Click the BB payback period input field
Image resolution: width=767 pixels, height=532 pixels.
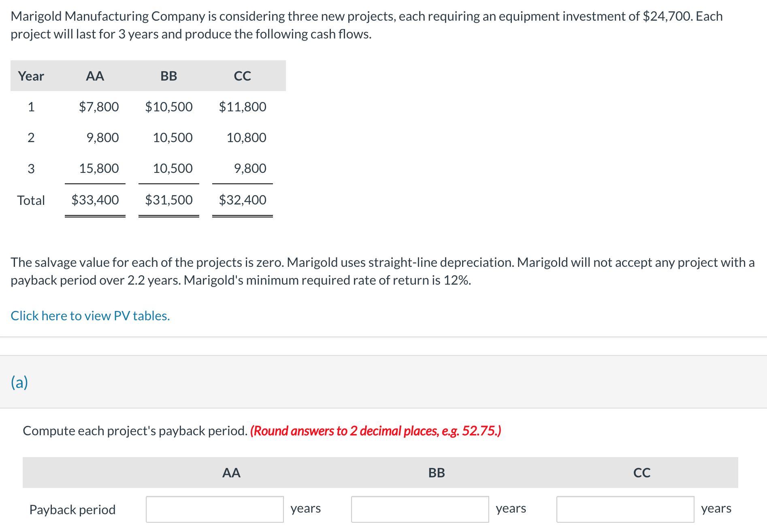[x=420, y=509]
